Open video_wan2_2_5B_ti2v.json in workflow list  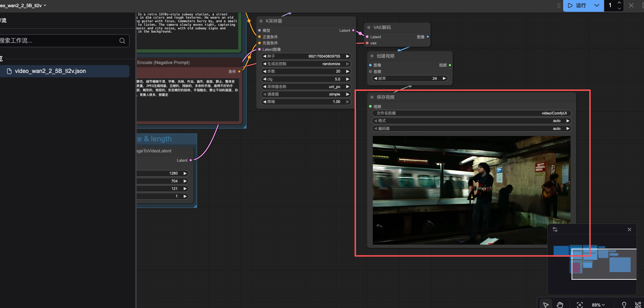coord(50,71)
